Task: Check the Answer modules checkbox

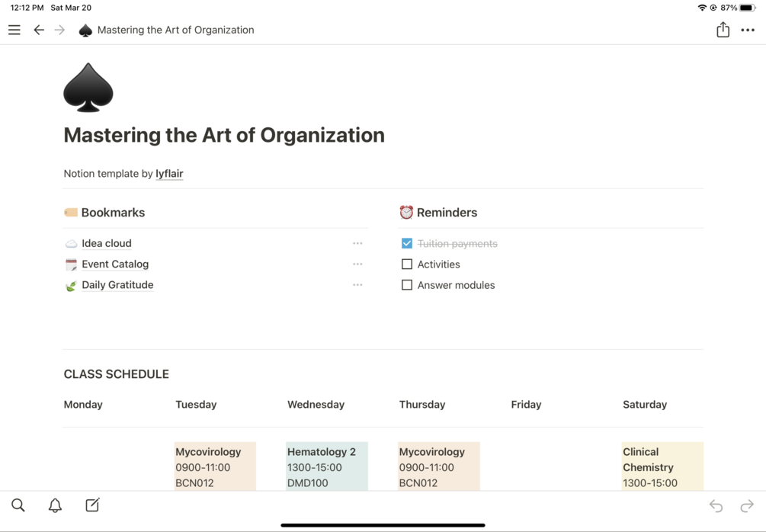Action: pos(407,285)
